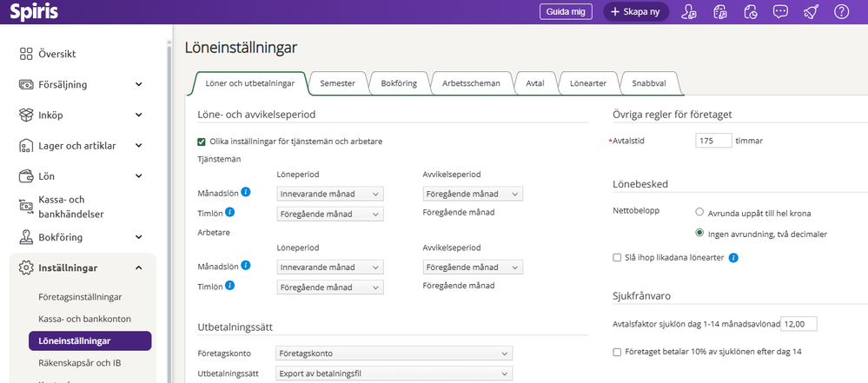
Task: Show info for Arbetare Timlön
Action: pos(229,286)
